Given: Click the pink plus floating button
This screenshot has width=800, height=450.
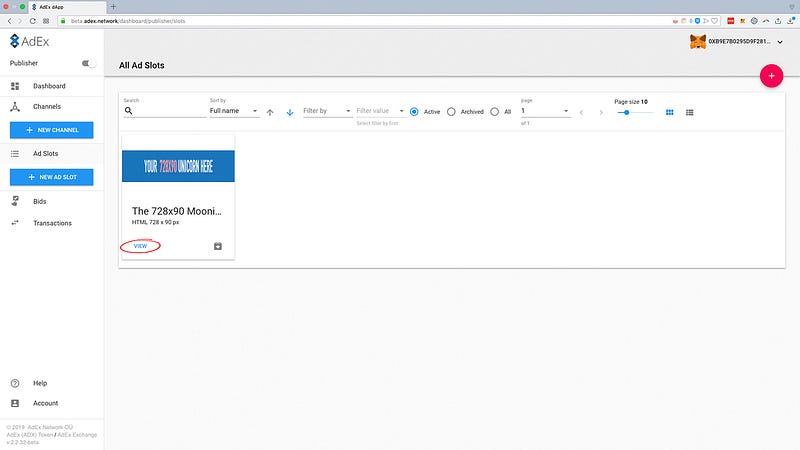Looking at the screenshot, I should 771,76.
